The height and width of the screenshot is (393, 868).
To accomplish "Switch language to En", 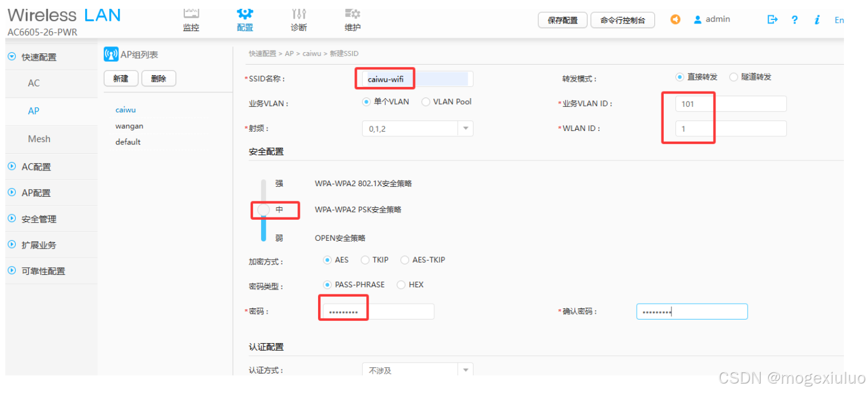I will (839, 20).
